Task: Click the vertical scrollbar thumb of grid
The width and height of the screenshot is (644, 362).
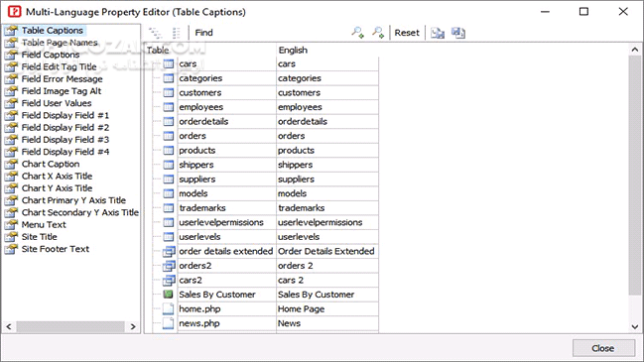Action: 635,176
